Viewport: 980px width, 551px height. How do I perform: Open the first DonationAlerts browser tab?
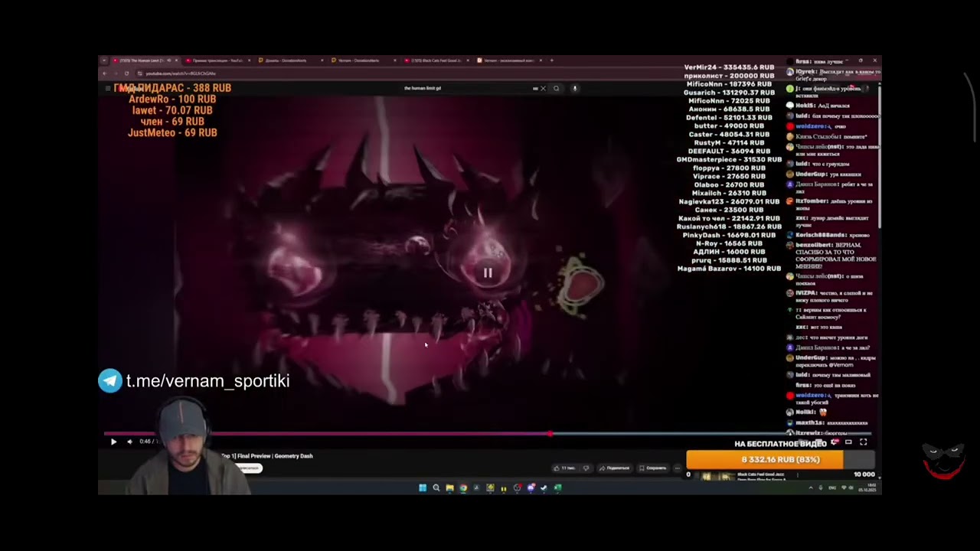289,60
